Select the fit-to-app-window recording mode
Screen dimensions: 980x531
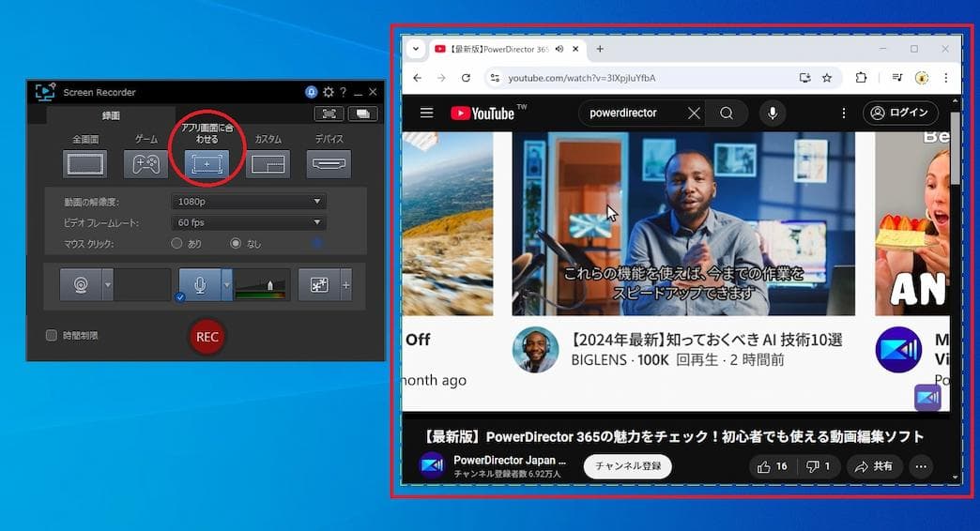[x=207, y=164]
